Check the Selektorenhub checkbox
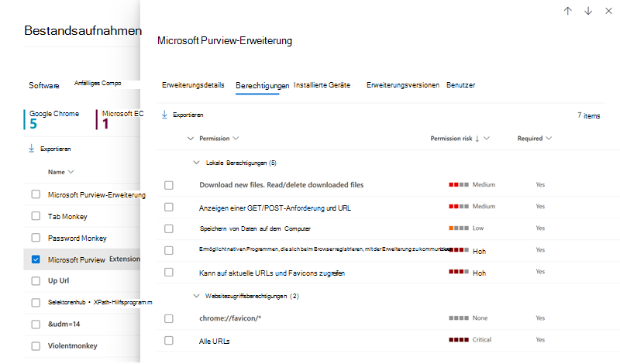This screenshot has width=620, height=364. pyautogui.click(x=36, y=302)
